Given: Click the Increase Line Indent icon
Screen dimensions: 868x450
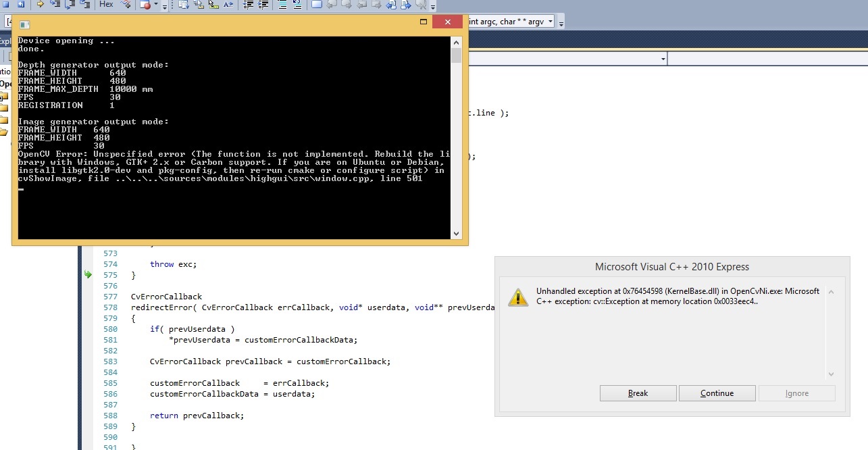Looking at the screenshot, I should tap(263, 4).
